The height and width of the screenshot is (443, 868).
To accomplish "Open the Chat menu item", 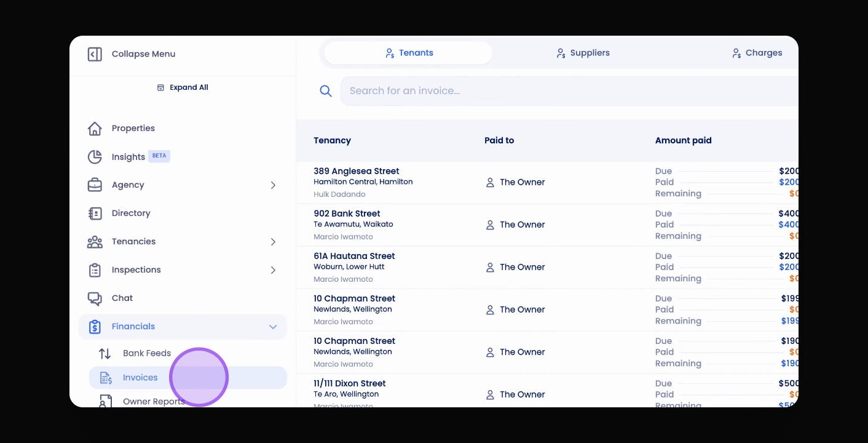I will 122,298.
